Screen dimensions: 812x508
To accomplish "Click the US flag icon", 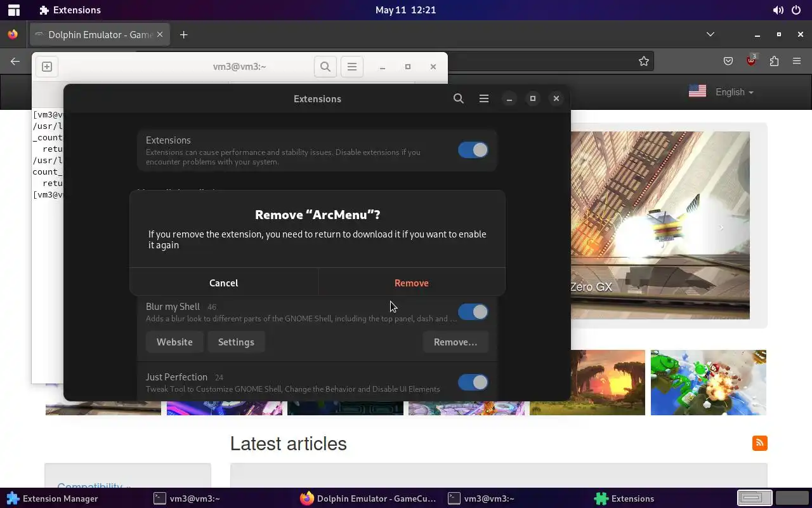I will pyautogui.click(x=697, y=91).
